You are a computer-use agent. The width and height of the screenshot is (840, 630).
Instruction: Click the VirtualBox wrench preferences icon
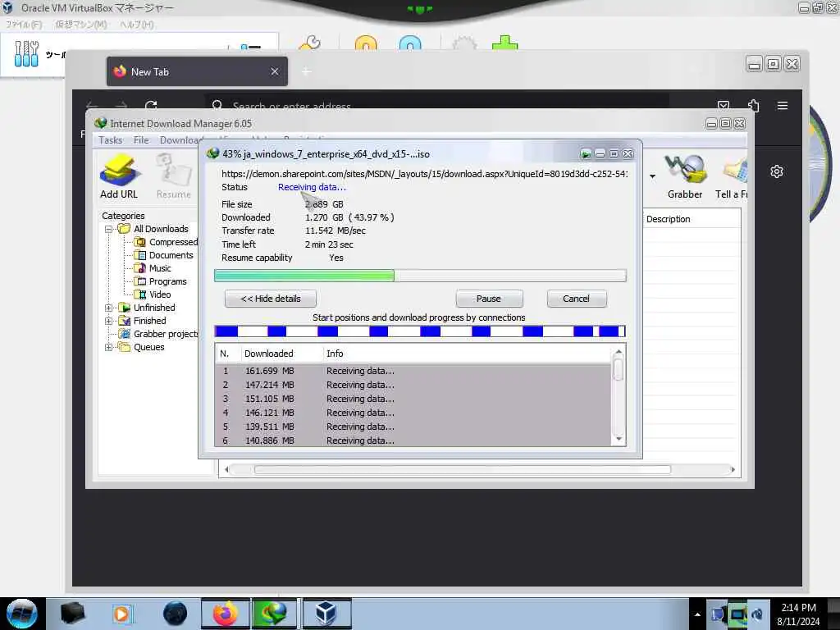(310, 43)
